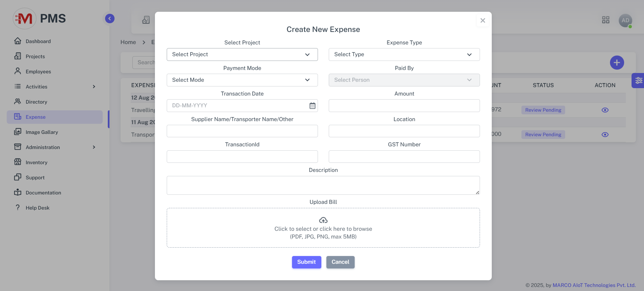
Task: Open the apps grid icon
Action: pyautogui.click(x=606, y=20)
